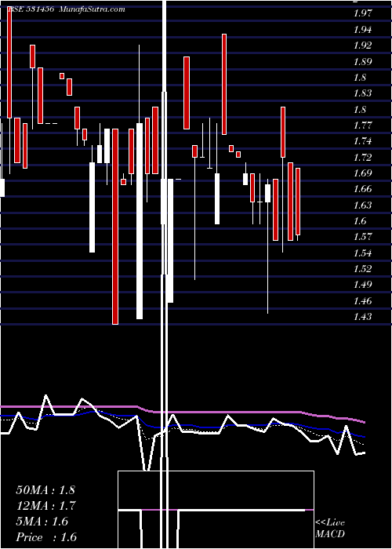
Task: Select the 1.46 price level label
Action: [x=362, y=301]
